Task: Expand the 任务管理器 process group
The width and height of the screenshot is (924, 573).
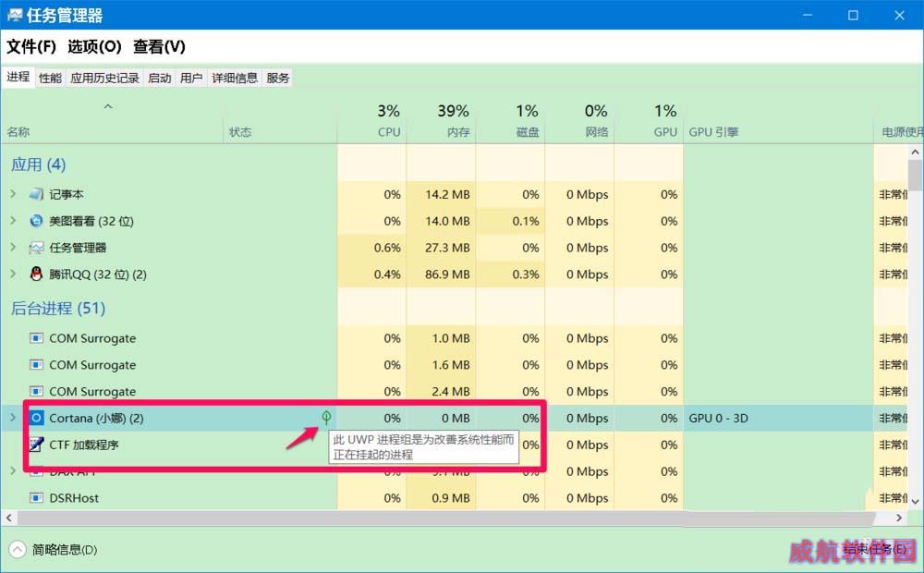Action: pyautogui.click(x=13, y=247)
